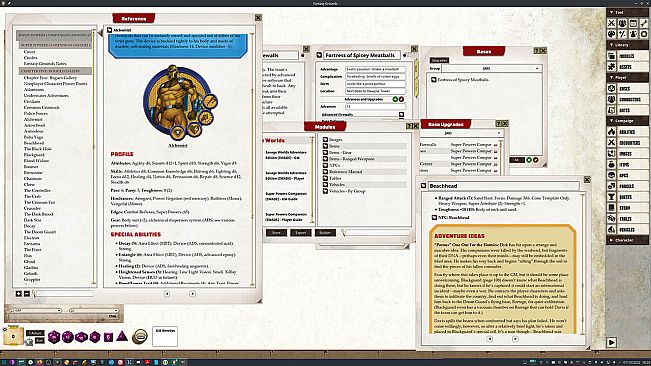
Task: Go to previous page in Beachhead window
Action: (489, 339)
